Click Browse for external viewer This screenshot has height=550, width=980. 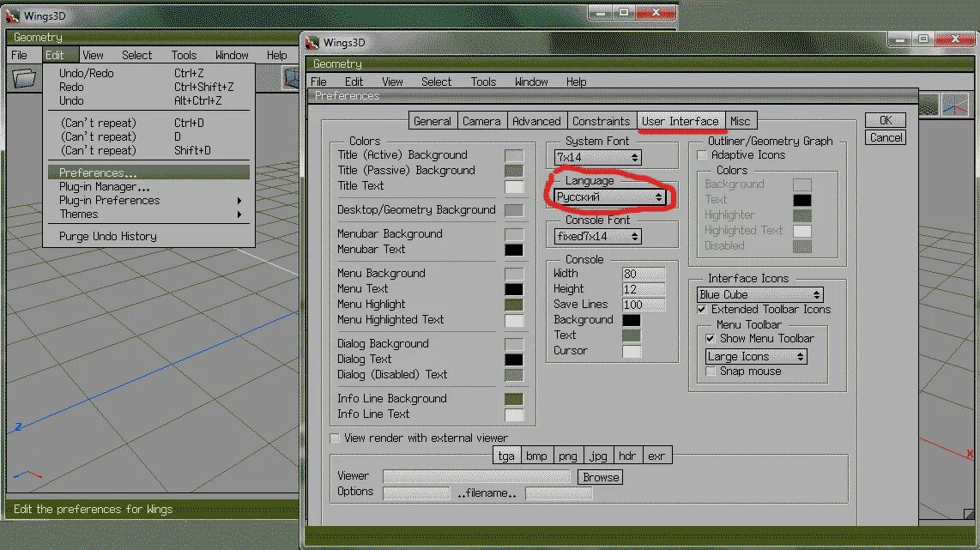[x=601, y=478]
